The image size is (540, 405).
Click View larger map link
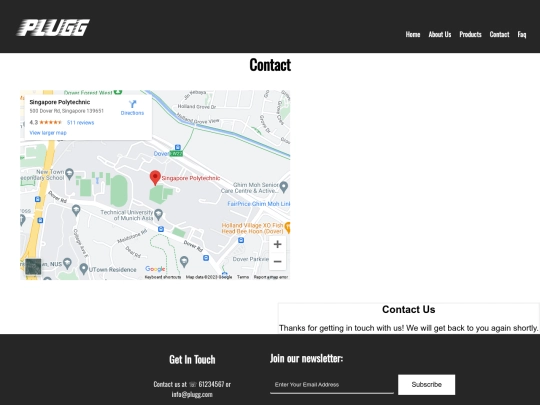48,133
